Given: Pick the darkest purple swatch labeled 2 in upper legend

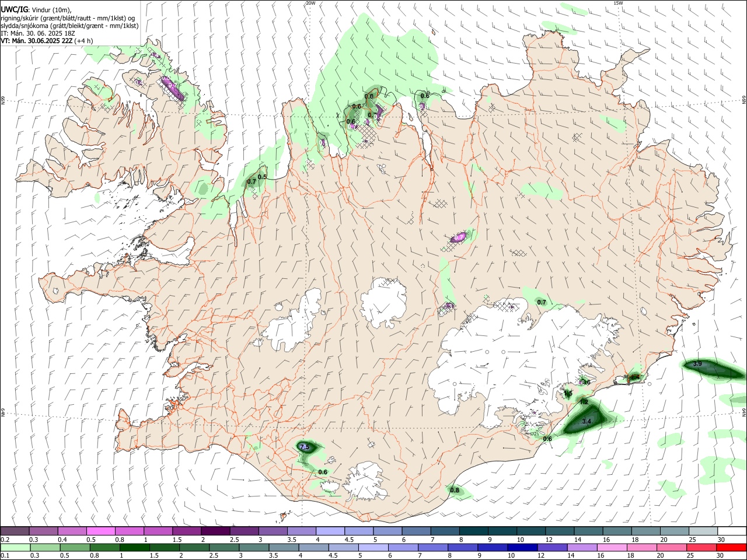Looking at the screenshot, I should click(x=215, y=531).
